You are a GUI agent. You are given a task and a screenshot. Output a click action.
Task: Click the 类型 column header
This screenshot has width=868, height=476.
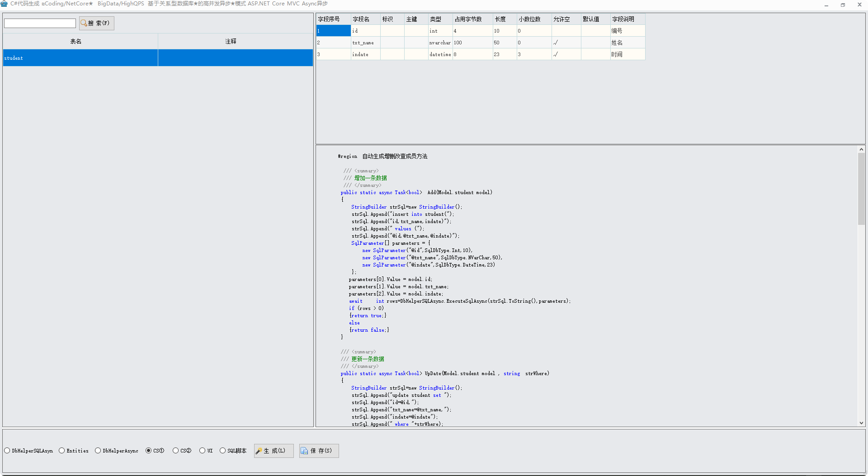[x=440, y=19]
